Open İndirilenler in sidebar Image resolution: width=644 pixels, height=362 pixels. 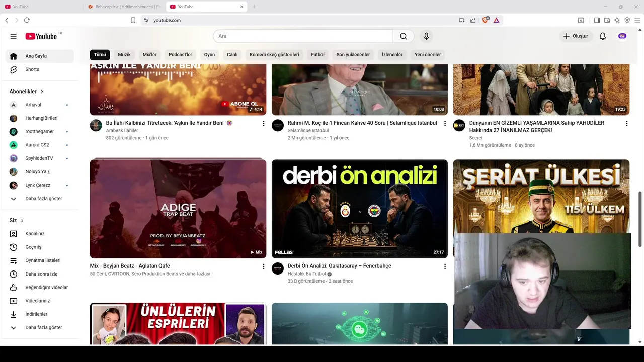[40, 314]
